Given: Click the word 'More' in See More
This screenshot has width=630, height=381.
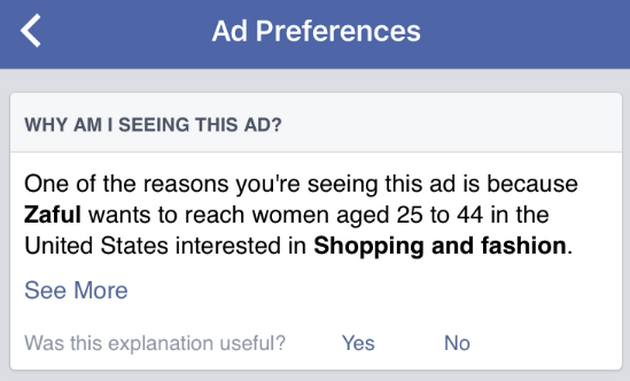Looking at the screenshot, I should (x=101, y=290).
